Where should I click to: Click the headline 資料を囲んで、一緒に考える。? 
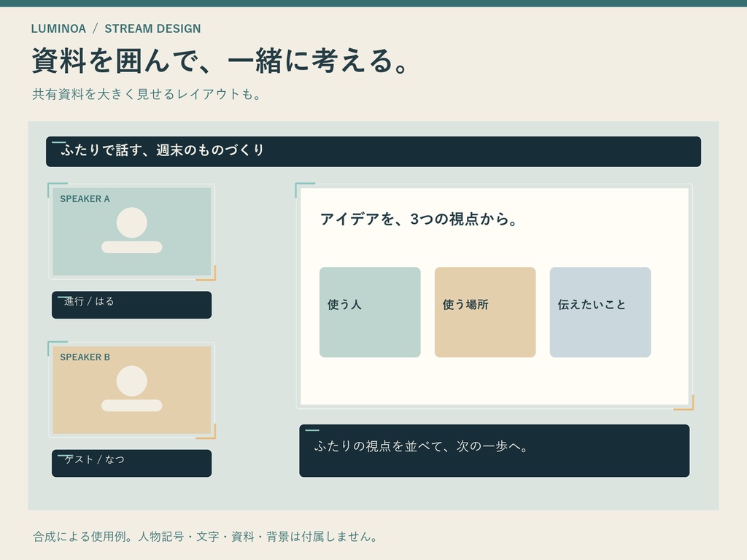[220, 61]
